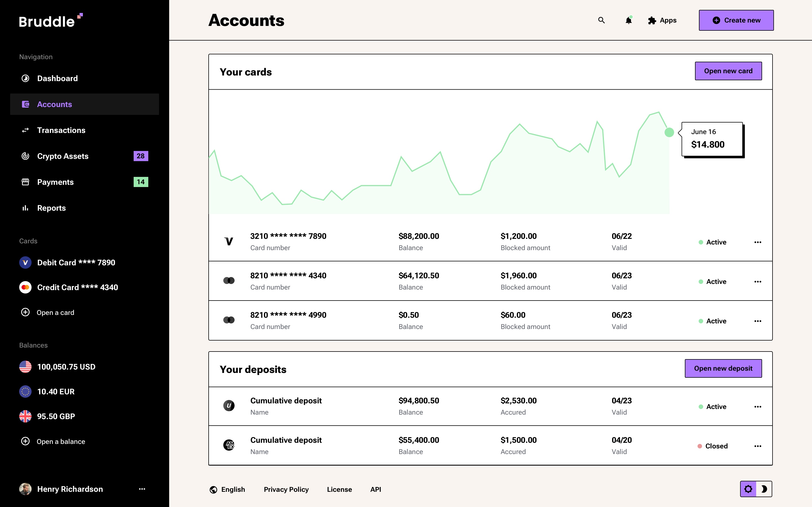Switch to light mode sun toggle
Viewport: 812px width, 507px height.
(x=748, y=489)
